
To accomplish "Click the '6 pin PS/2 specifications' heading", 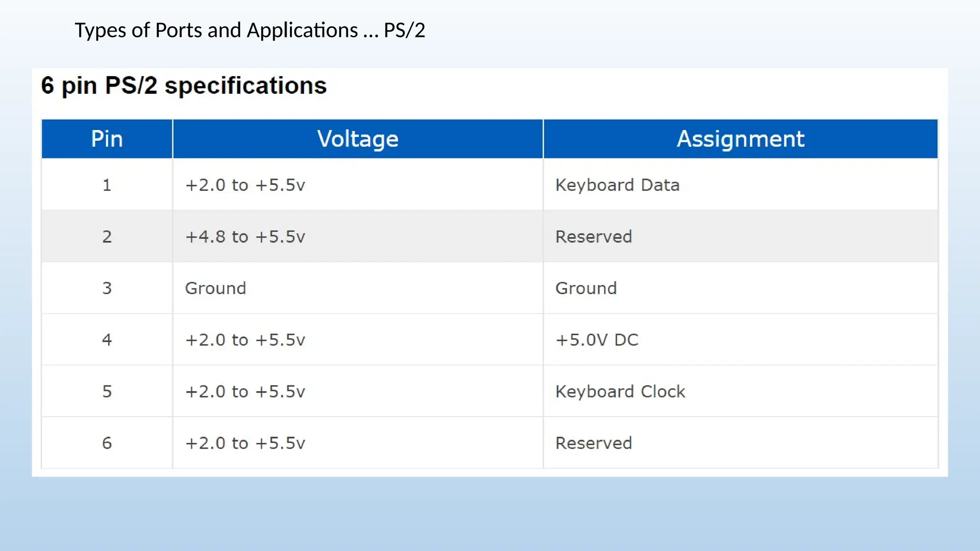I will click(x=184, y=86).
